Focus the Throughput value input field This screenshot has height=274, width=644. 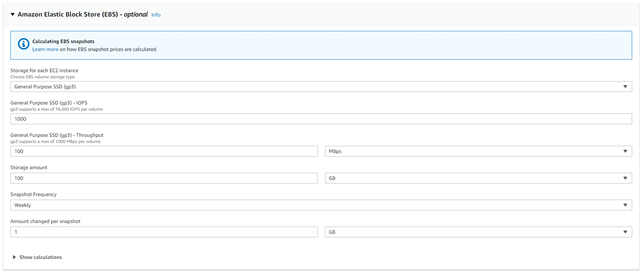click(x=164, y=151)
